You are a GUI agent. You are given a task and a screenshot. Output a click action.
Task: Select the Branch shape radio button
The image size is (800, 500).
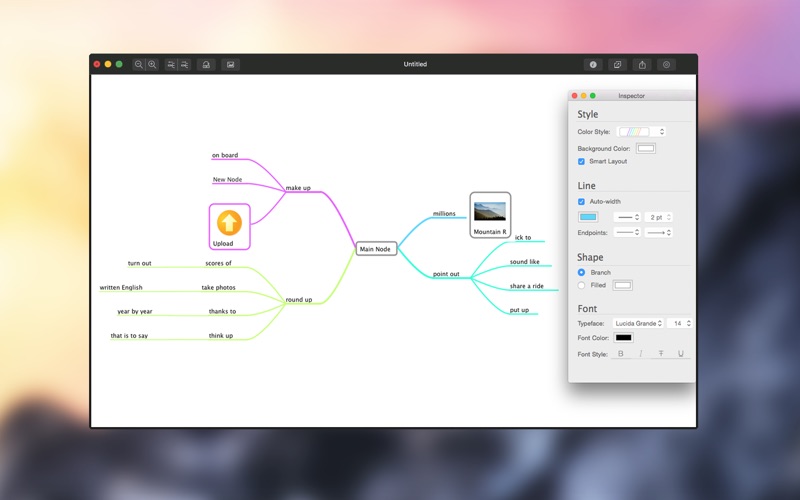coord(581,272)
